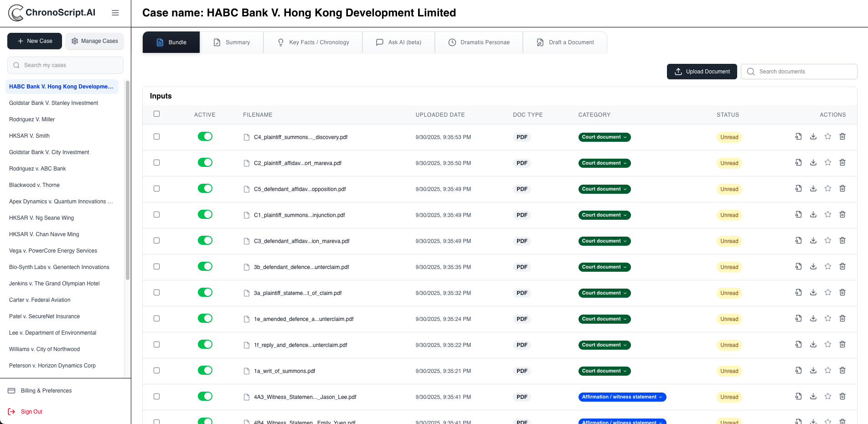The height and width of the screenshot is (424, 868).
Task: Delete the 1a_writ_of_summons.pdf file
Action: pos(842,371)
